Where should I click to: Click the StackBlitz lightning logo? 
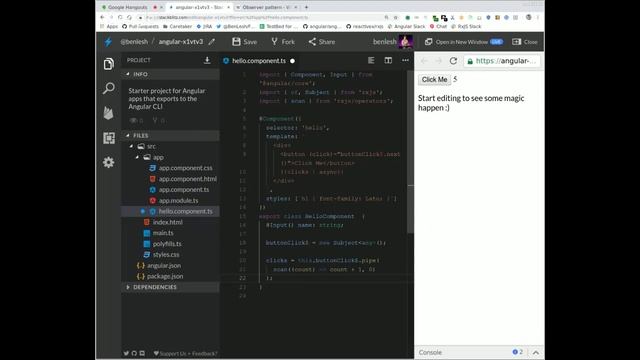[x=108, y=42]
